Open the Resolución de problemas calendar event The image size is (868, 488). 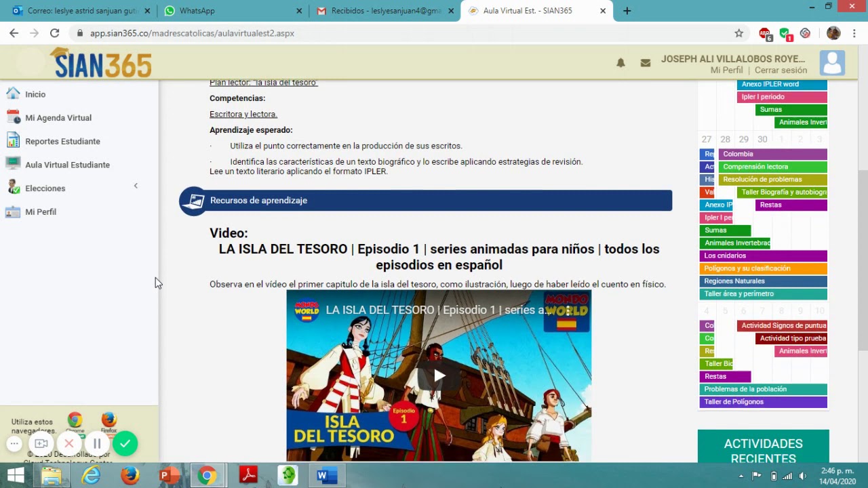[x=772, y=180]
